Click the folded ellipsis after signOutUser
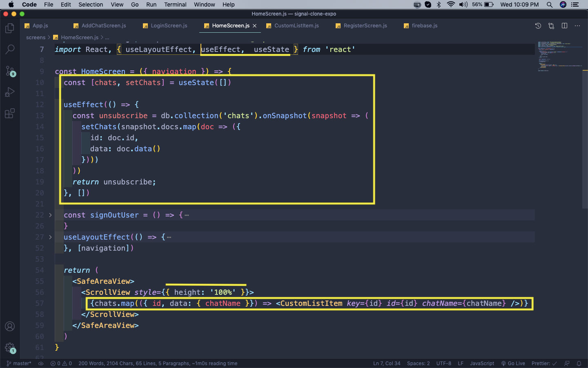The width and height of the screenshot is (588, 368). [x=187, y=215]
